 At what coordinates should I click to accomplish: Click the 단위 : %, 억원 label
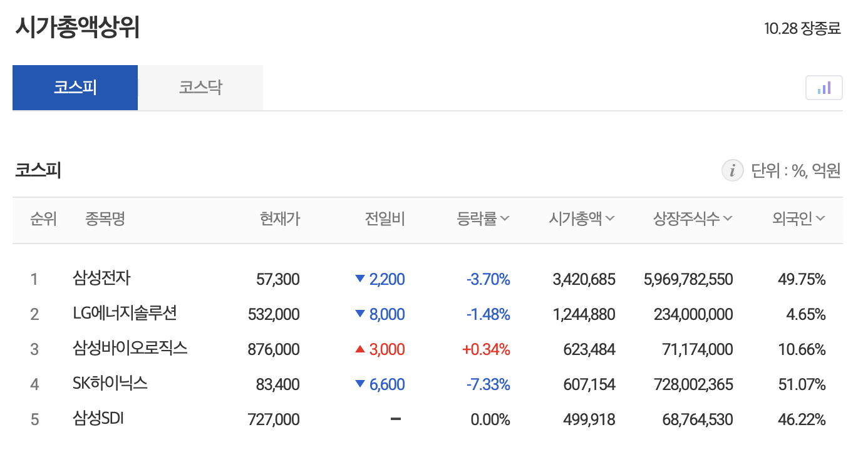795,170
